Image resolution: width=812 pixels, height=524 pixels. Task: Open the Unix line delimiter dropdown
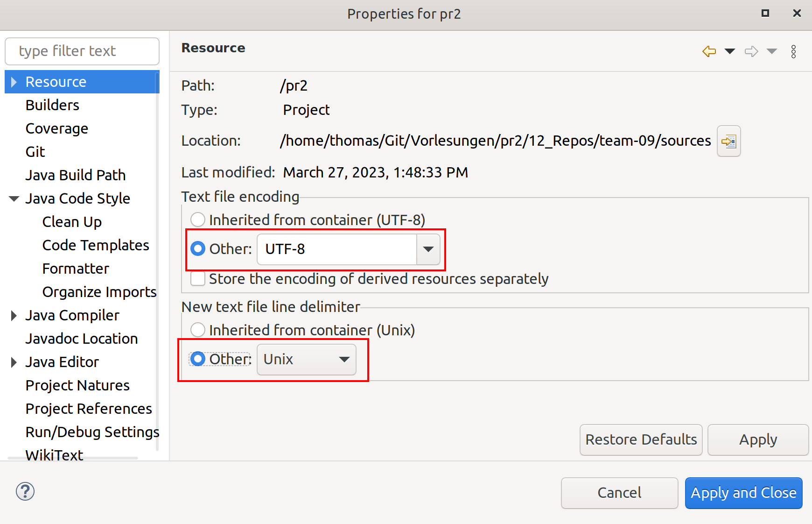(307, 360)
